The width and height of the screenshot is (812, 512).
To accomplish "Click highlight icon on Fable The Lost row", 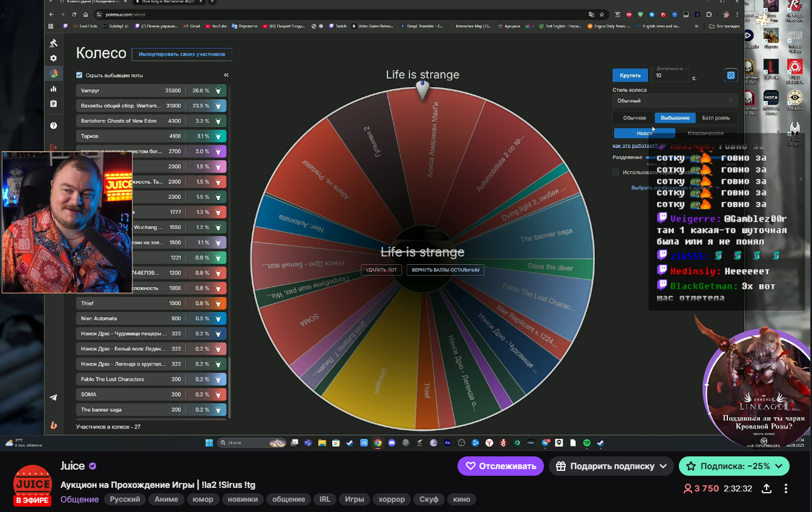I will [218, 379].
